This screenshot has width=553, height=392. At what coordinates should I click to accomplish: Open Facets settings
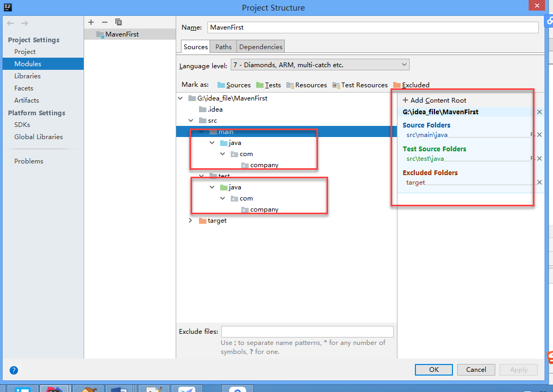point(24,88)
